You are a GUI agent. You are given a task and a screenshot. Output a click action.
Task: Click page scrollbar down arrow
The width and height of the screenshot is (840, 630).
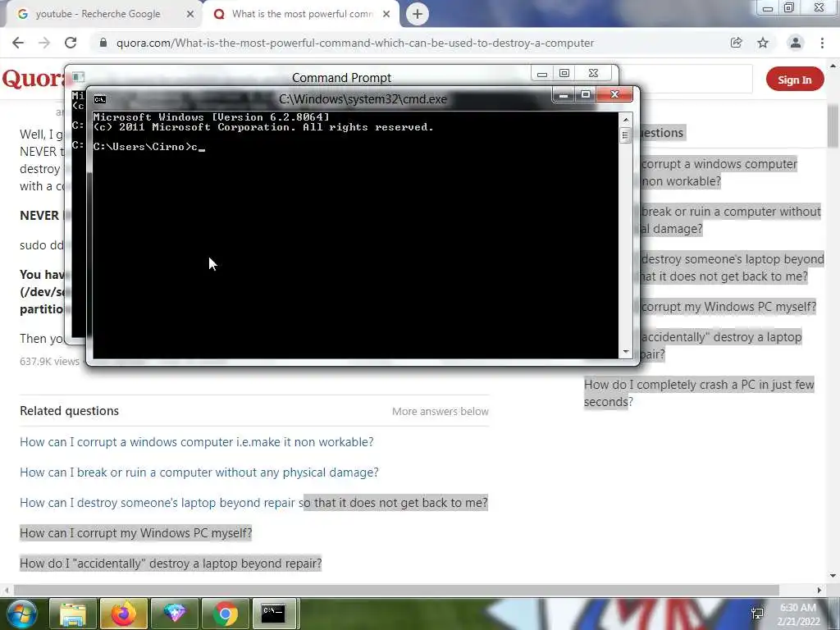[833, 577]
